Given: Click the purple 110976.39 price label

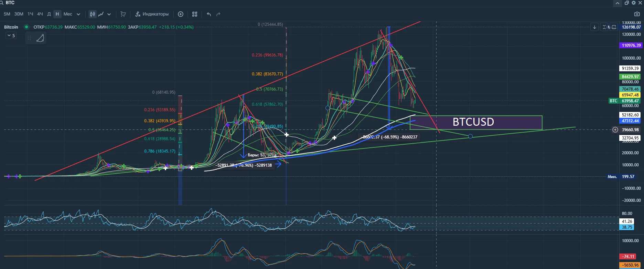Looking at the screenshot, I should [x=630, y=45].
